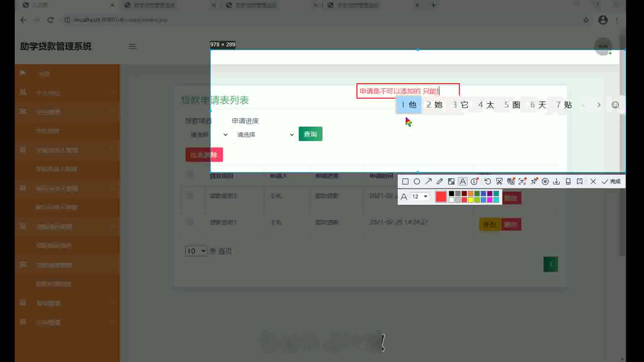The image size is (644, 362).
Task: Run text recognition on screenshot
Action: 522,181
